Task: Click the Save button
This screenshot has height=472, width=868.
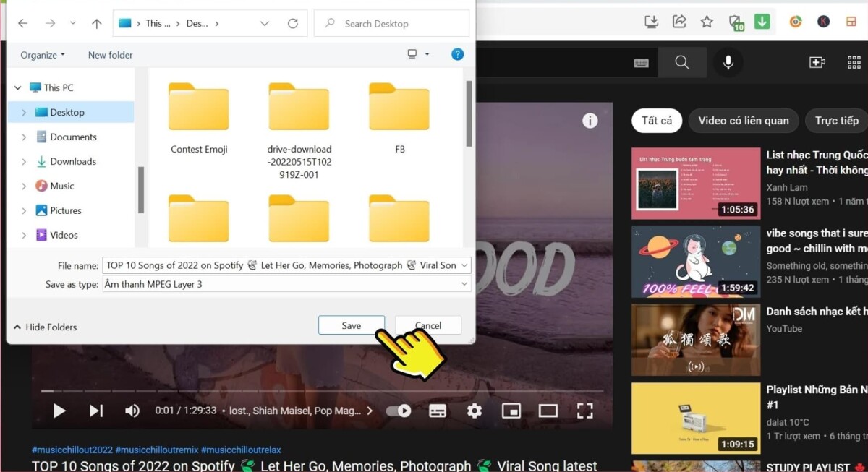Action: pyautogui.click(x=352, y=325)
